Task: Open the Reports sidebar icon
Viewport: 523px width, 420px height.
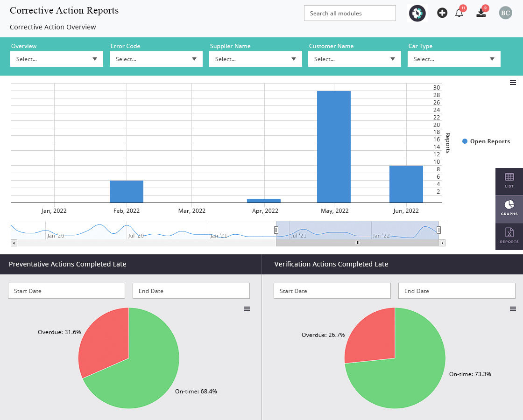Action: 509,236
